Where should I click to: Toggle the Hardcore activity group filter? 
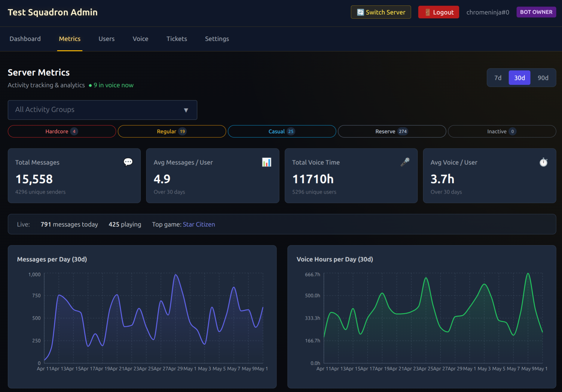62,131
